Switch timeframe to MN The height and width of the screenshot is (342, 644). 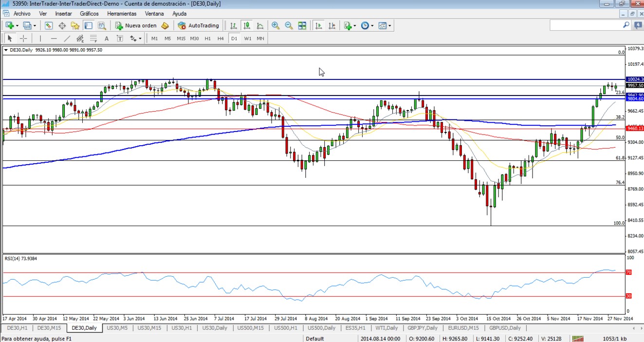[x=260, y=38]
